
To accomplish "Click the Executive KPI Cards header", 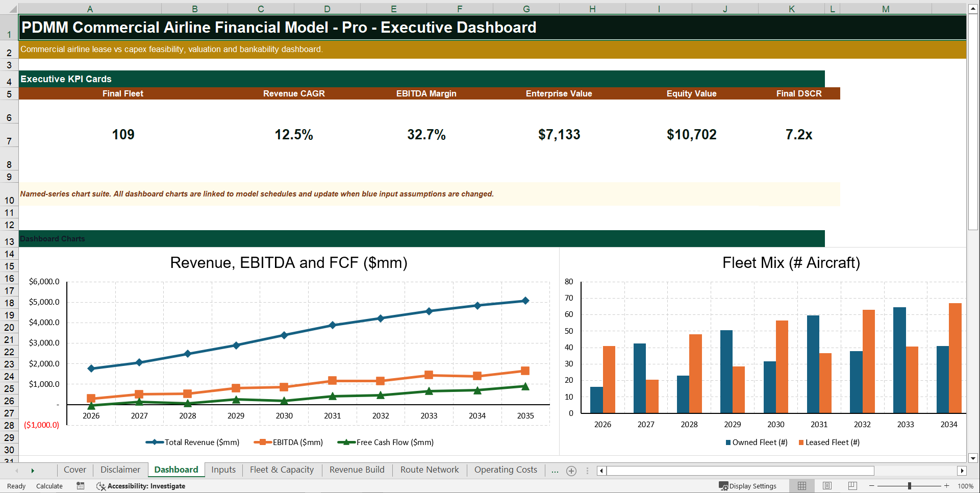I will [x=421, y=79].
